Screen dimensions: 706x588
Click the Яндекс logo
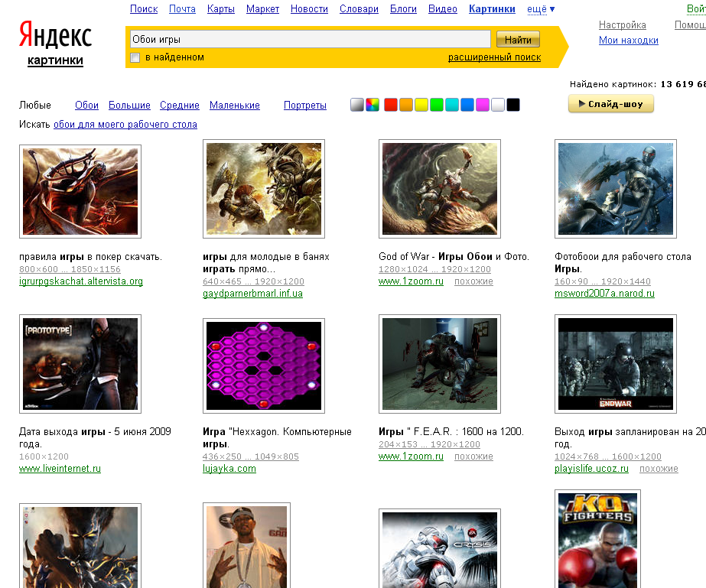(55, 34)
